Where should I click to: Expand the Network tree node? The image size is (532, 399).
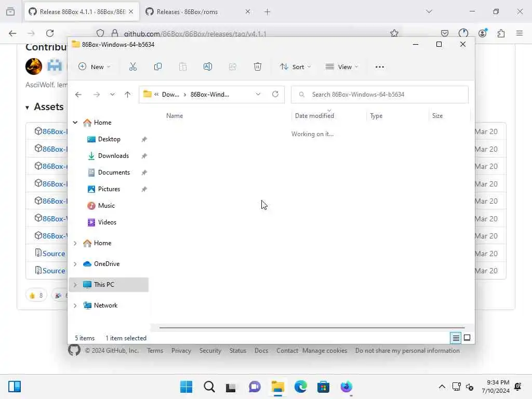pyautogui.click(x=75, y=305)
